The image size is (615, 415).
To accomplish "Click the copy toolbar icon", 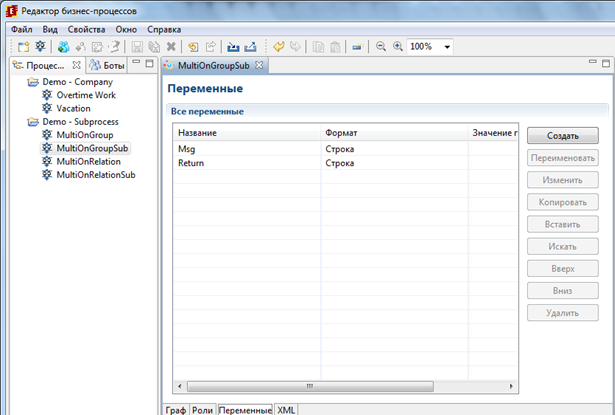I will click(x=318, y=47).
